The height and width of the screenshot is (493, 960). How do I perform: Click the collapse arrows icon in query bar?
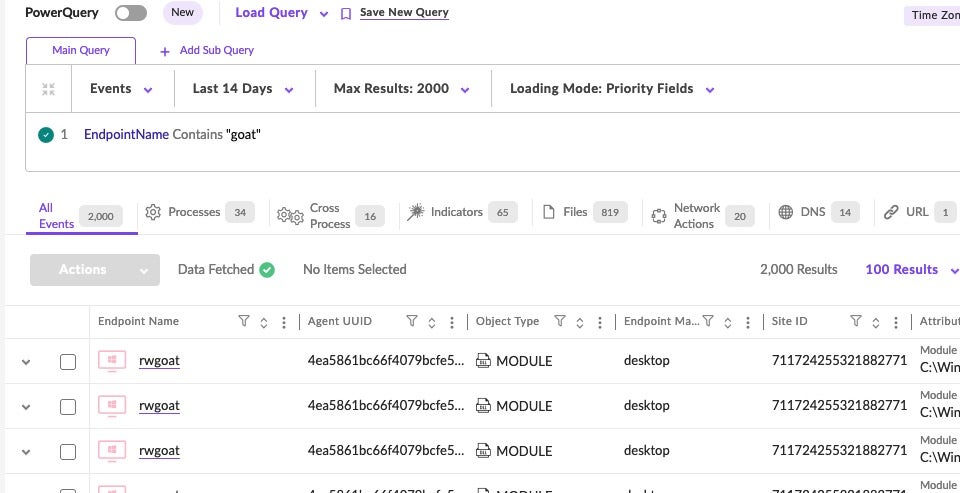point(48,89)
